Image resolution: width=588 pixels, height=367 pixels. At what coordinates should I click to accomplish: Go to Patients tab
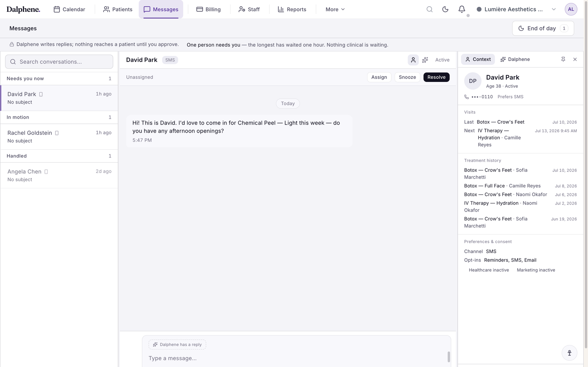[x=118, y=9]
